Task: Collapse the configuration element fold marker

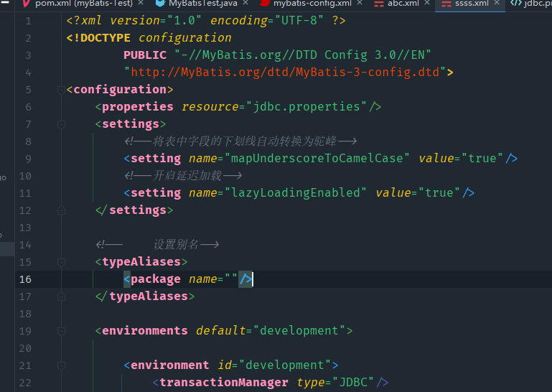Action: [61, 90]
